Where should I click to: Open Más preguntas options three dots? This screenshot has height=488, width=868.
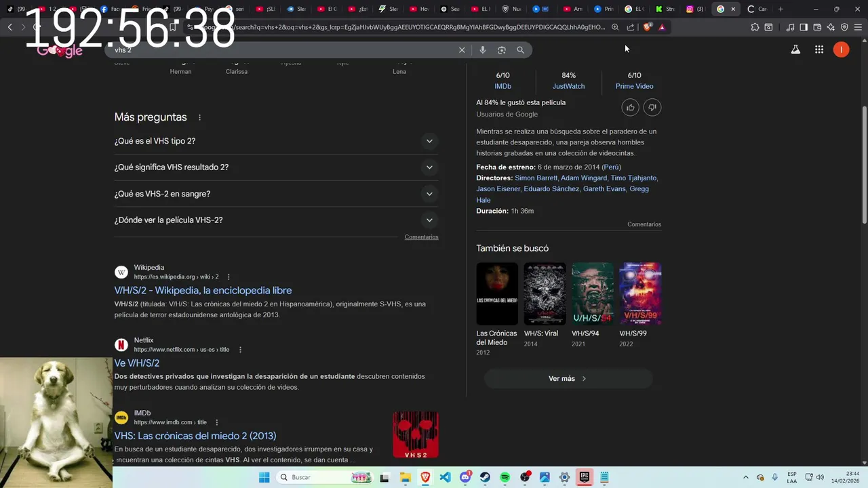click(199, 117)
